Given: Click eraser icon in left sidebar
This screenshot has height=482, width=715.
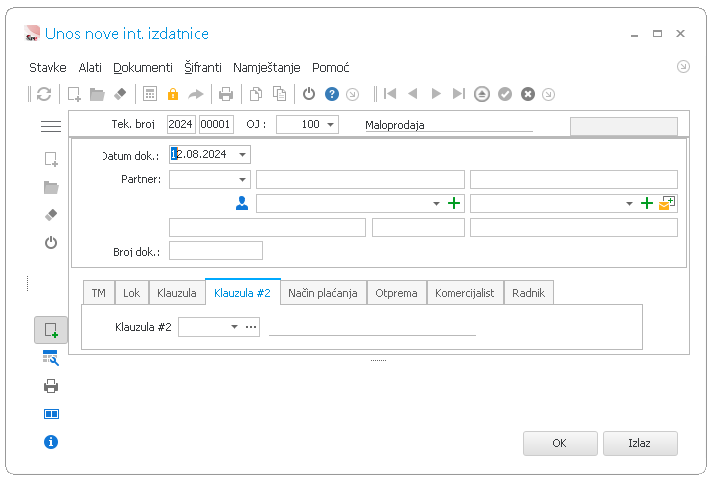Looking at the screenshot, I should [51, 215].
